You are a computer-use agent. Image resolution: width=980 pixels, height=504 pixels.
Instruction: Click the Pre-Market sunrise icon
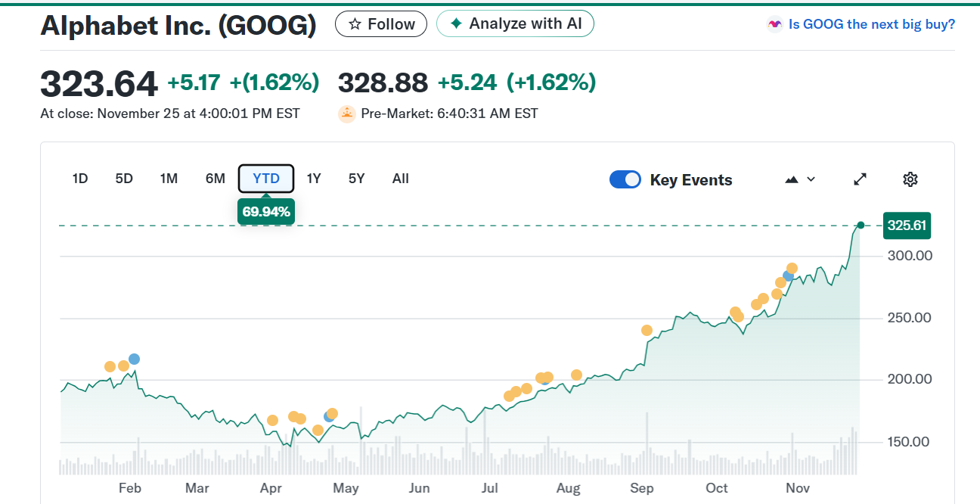[347, 114]
